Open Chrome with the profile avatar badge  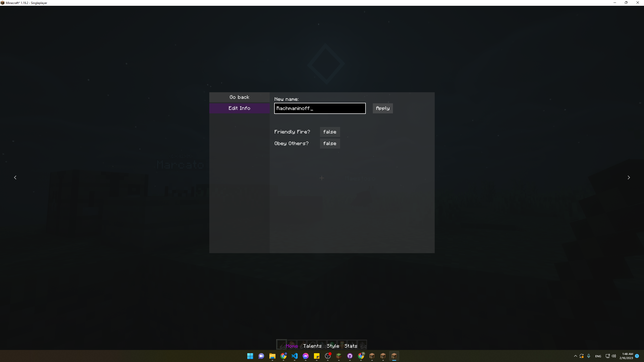[x=361, y=356]
